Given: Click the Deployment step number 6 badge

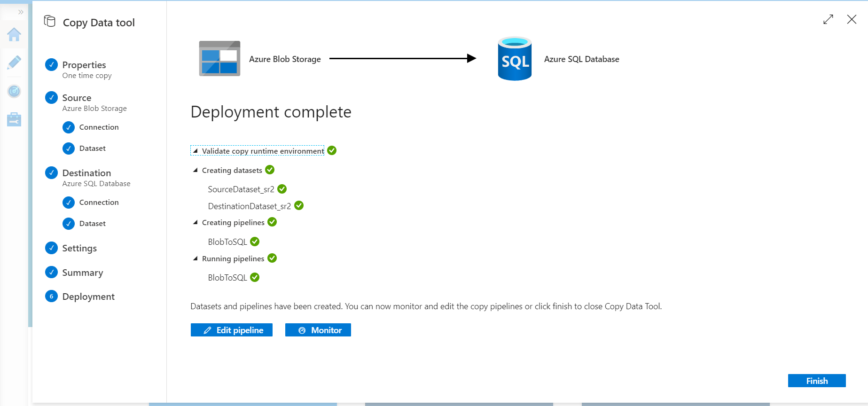Looking at the screenshot, I should click(51, 296).
